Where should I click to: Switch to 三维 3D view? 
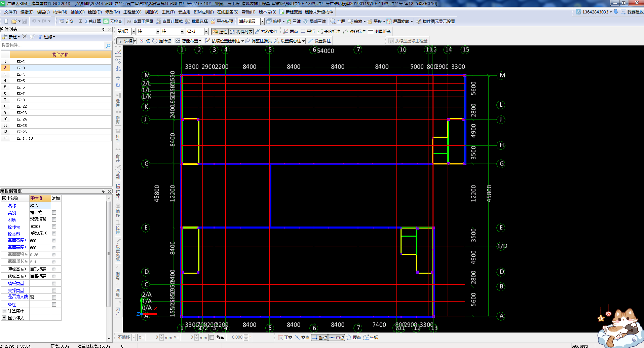click(294, 21)
